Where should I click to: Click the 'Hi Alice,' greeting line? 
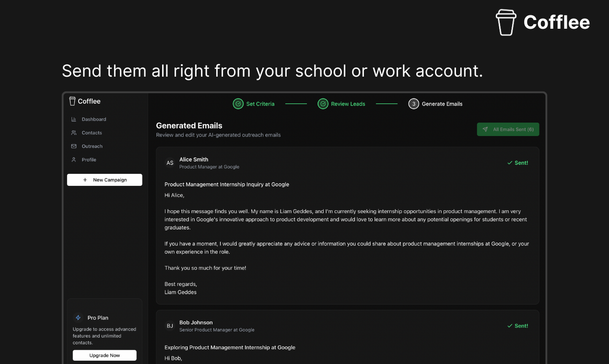175,195
